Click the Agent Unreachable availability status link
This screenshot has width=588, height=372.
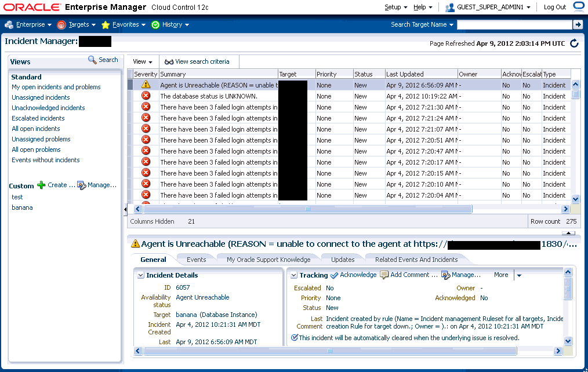[x=202, y=297]
